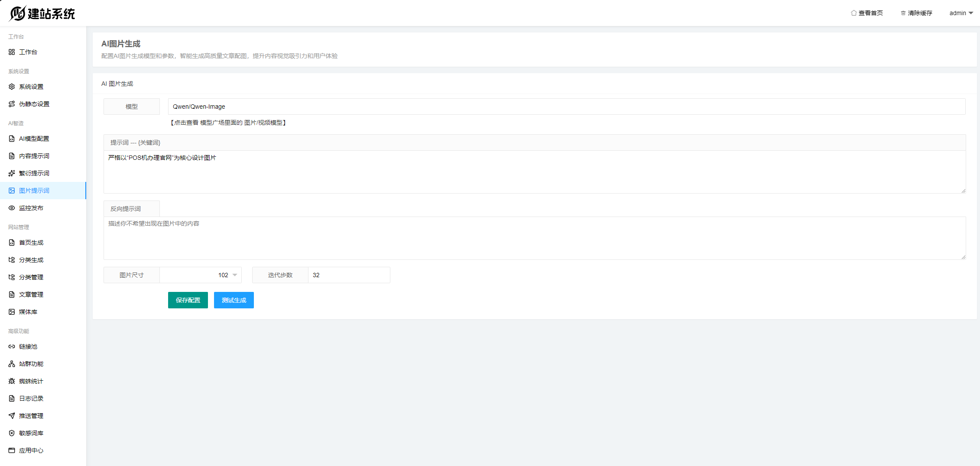This screenshot has height=466, width=980.
Task: Open the 图片尺寸 dropdown
Action: tap(201, 275)
